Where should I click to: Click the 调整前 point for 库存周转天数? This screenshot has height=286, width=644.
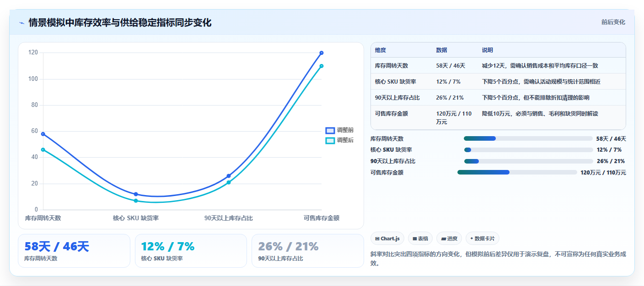[43, 134]
